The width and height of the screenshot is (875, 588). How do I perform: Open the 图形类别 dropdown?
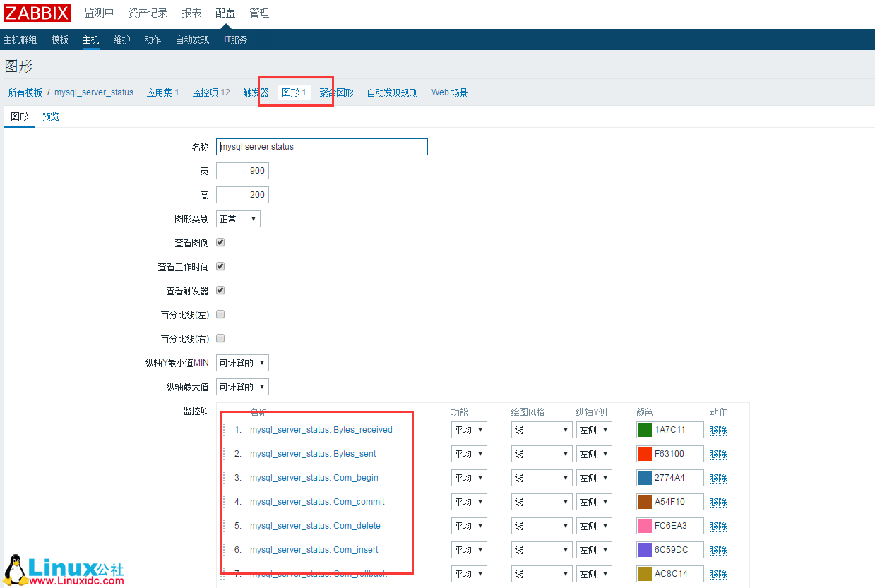[238, 219]
